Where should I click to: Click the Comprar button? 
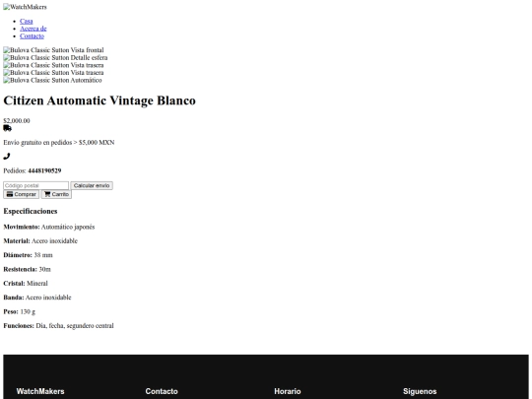click(x=22, y=194)
